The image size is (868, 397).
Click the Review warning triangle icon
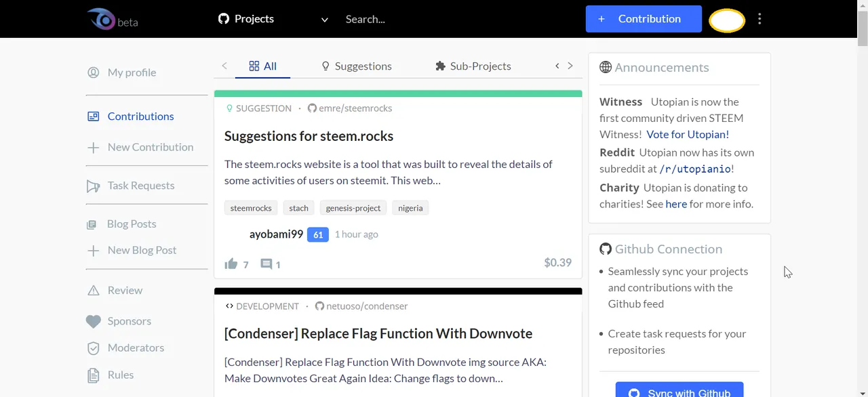coord(94,291)
